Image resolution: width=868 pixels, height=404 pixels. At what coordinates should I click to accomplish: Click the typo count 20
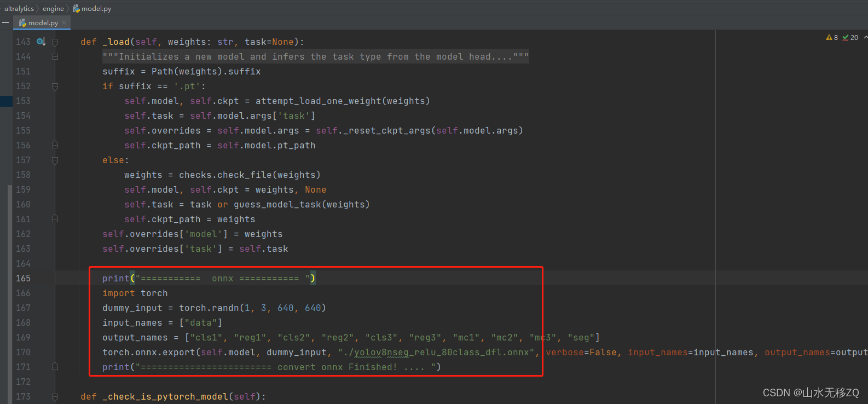point(854,38)
